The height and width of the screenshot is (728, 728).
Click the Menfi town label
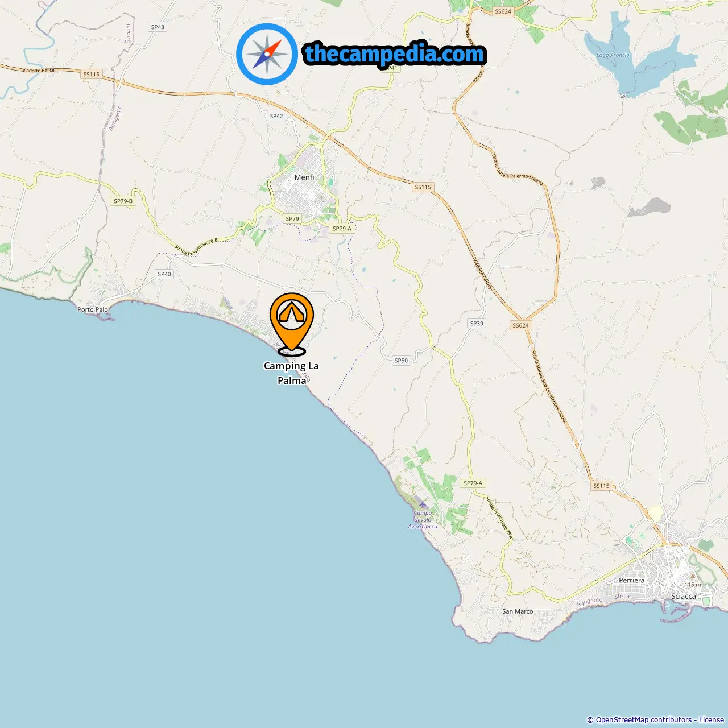coord(304,177)
